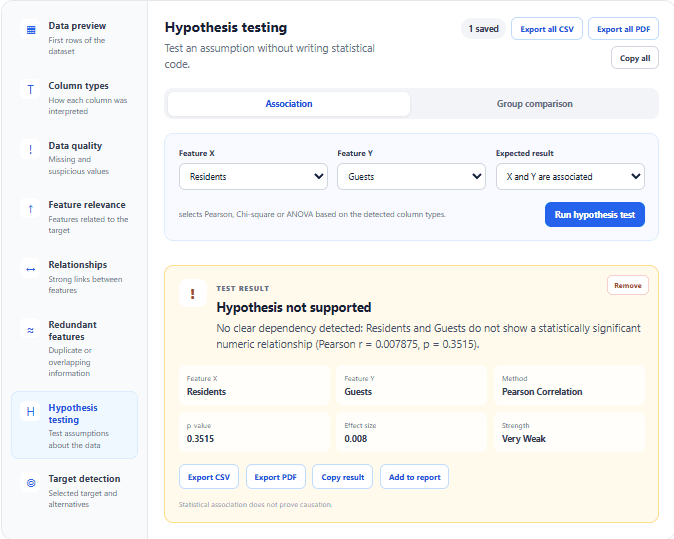
Task: Select the Association tab
Action: pos(289,104)
